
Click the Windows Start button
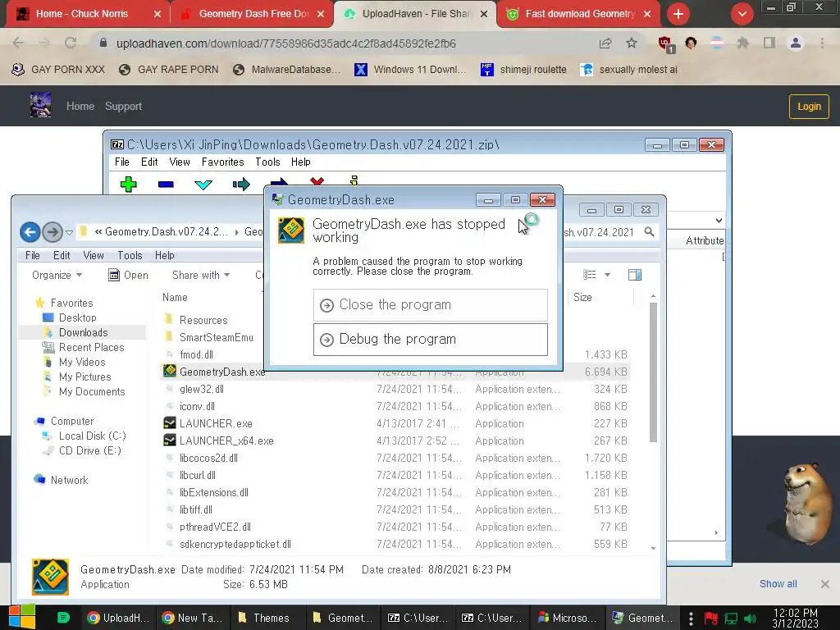pos(22,617)
